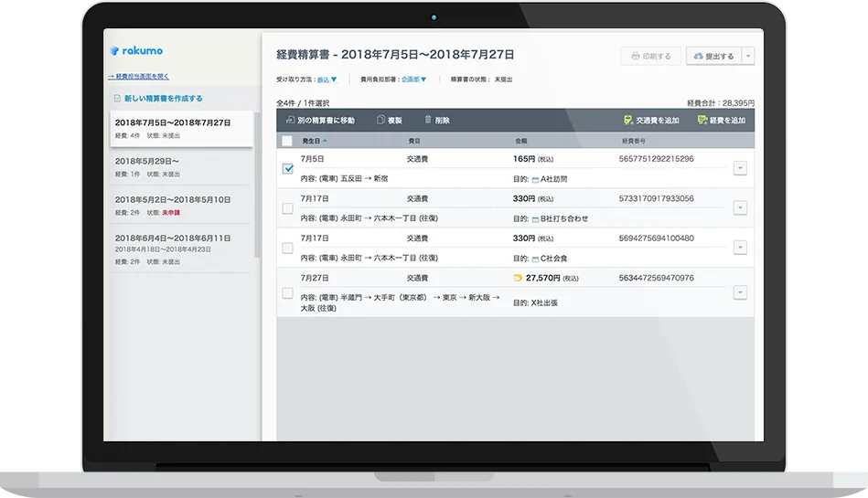Click amount 165円

coord(524,159)
